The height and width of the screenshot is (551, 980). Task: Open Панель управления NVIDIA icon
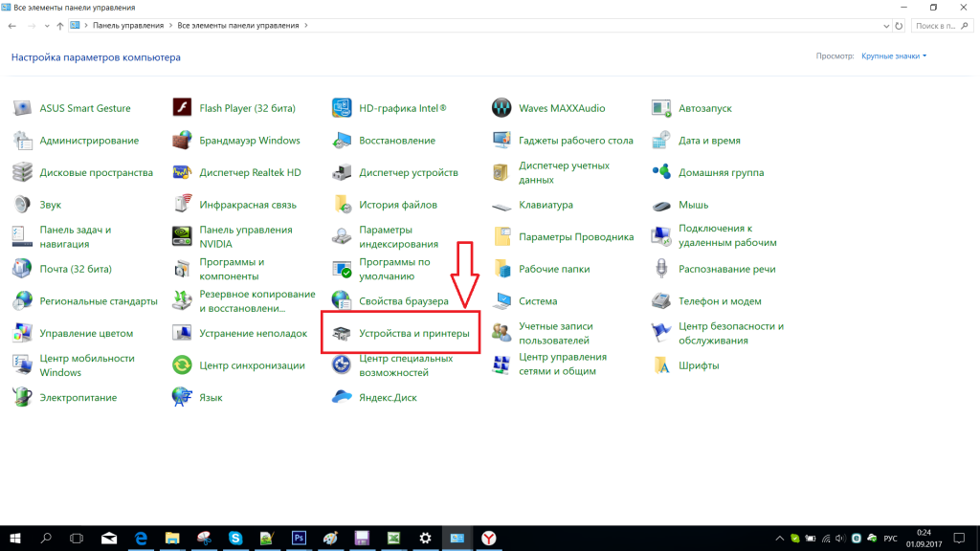(x=182, y=237)
